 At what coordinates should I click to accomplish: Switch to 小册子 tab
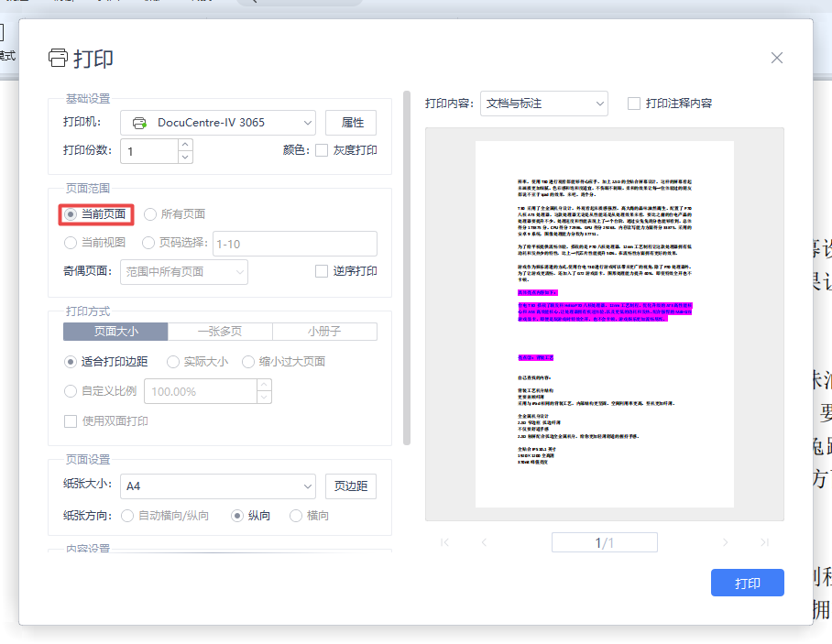(x=324, y=332)
